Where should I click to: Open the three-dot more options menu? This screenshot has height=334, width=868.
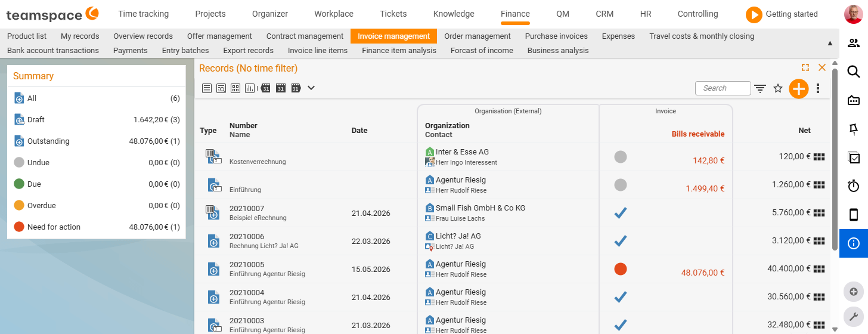tap(818, 89)
